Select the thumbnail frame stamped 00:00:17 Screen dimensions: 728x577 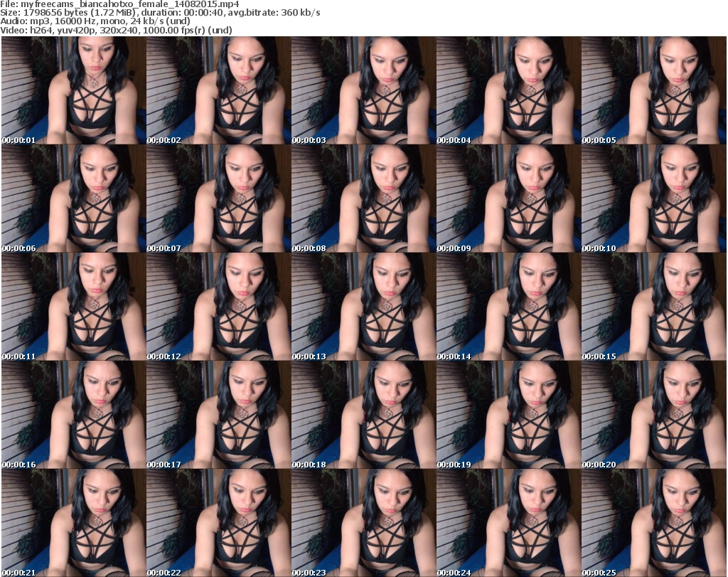click(218, 415)
